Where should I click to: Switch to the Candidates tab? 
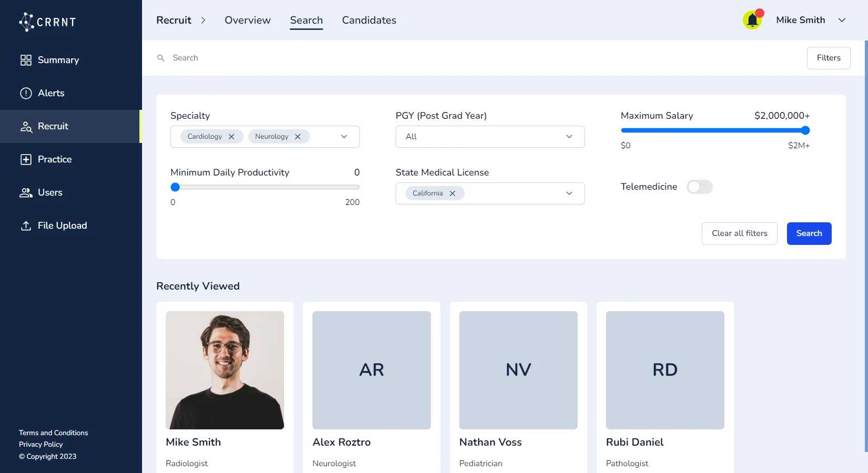coord(369,20)
